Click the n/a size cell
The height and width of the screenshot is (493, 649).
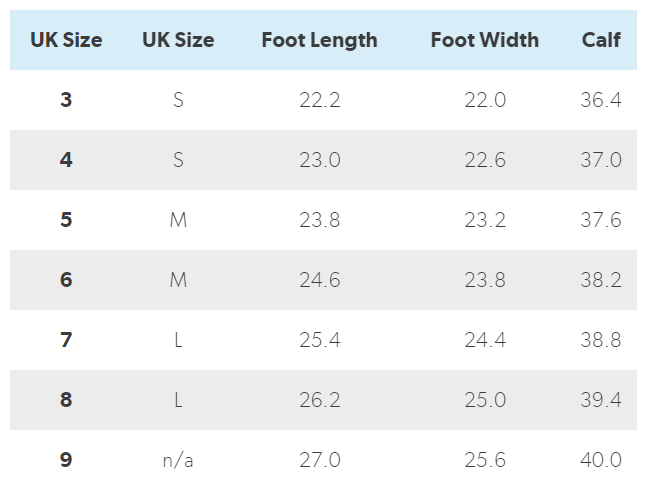pos(178,460)
